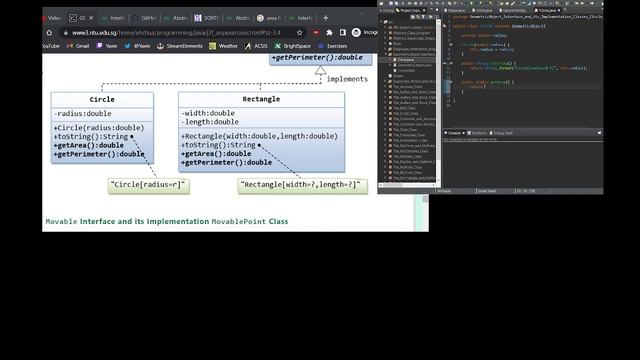Viewport: 640px width, 360px height.
Task: Expand the The_MyDate_Class project node
Action: 385,156
